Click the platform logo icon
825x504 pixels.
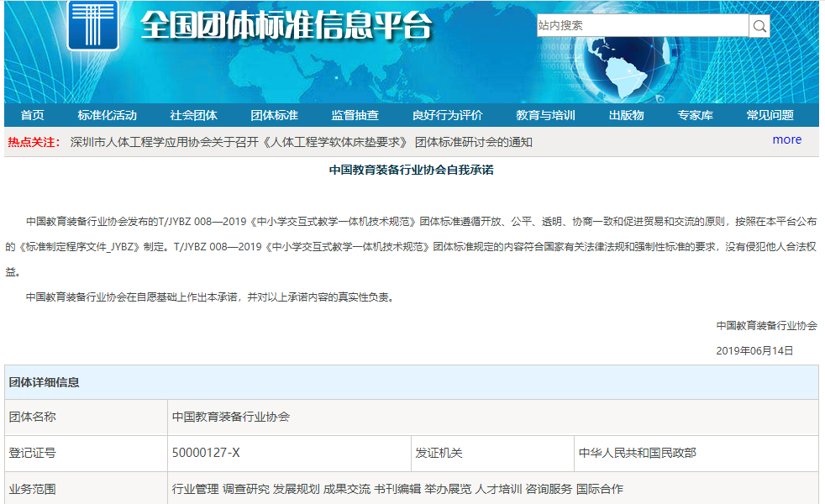(x=92, y=25)
